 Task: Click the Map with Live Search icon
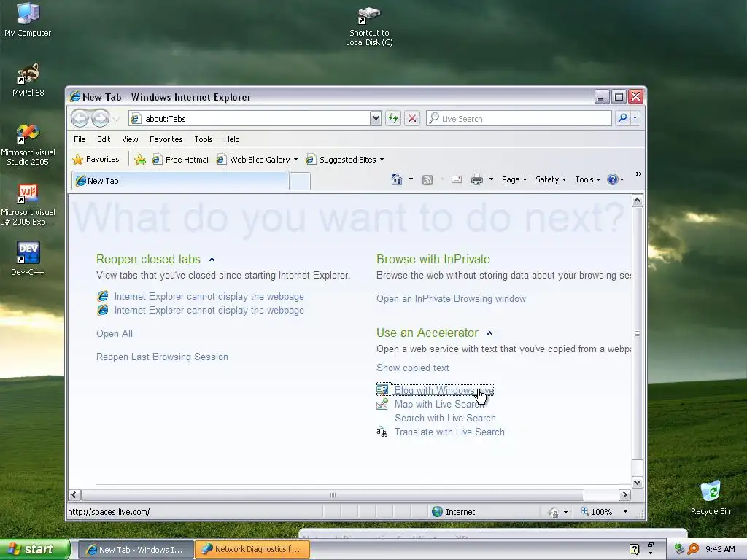point(382,404)
